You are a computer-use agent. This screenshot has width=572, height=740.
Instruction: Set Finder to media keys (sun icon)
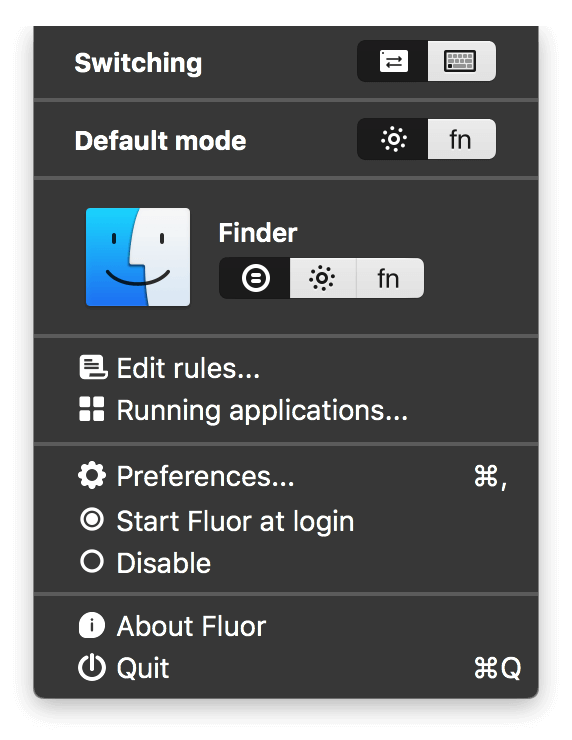tap(323, 278)
